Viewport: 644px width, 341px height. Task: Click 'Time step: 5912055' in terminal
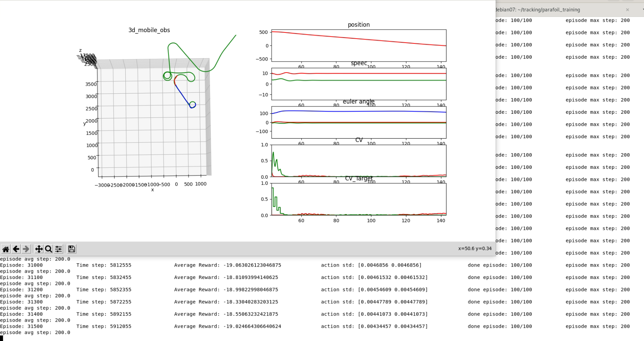tap(104, 326)
